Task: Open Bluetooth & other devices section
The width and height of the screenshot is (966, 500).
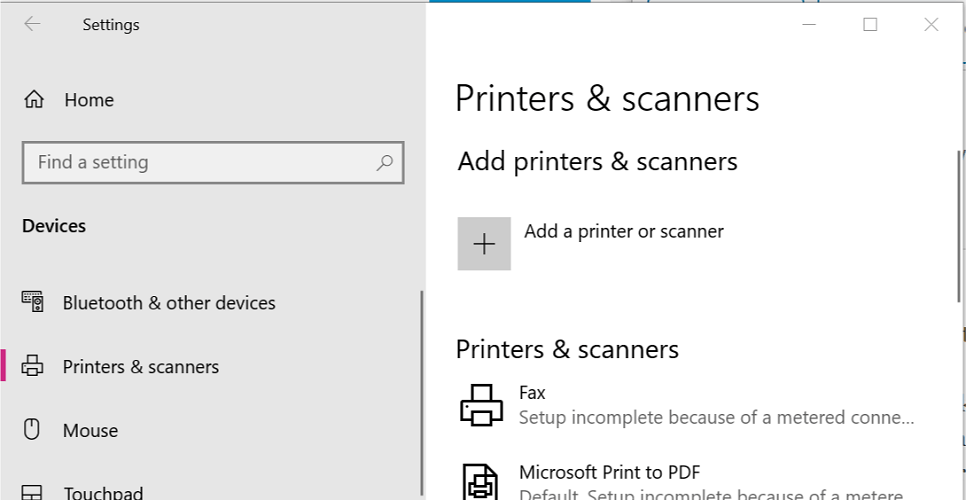Action: (169, 303)
